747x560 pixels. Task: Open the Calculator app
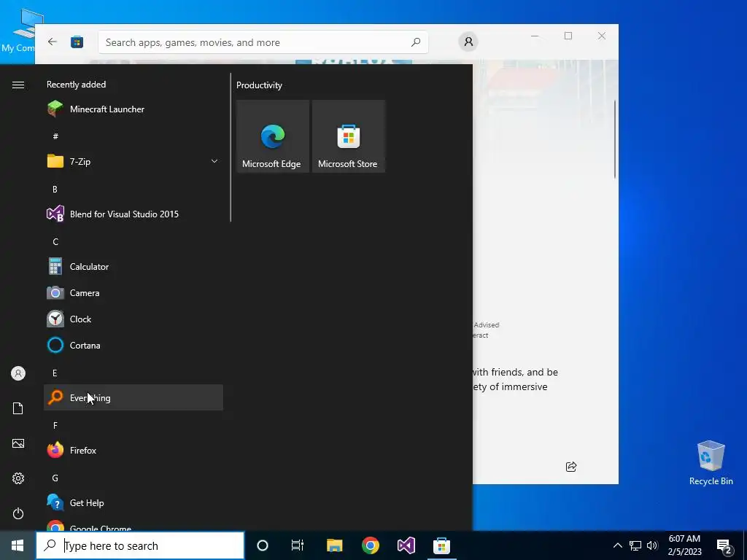(133, 267)
